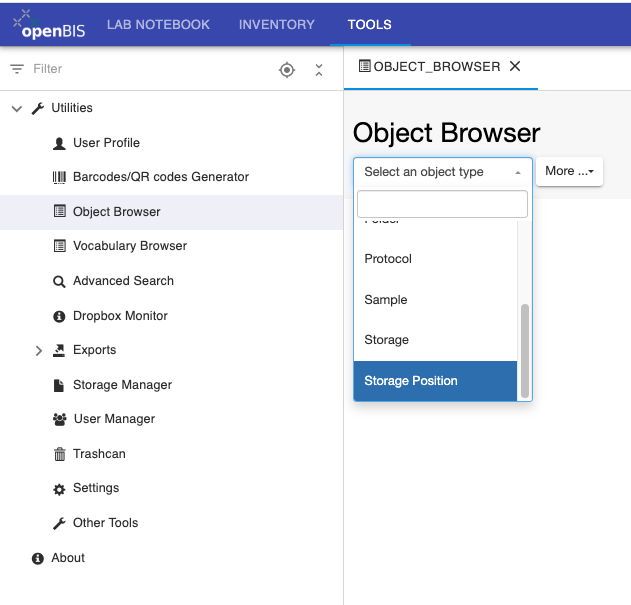Viewport: 631px width, 605px height.
Task: Collapse the Select an object type dropdown
Action: click(443, 172)
